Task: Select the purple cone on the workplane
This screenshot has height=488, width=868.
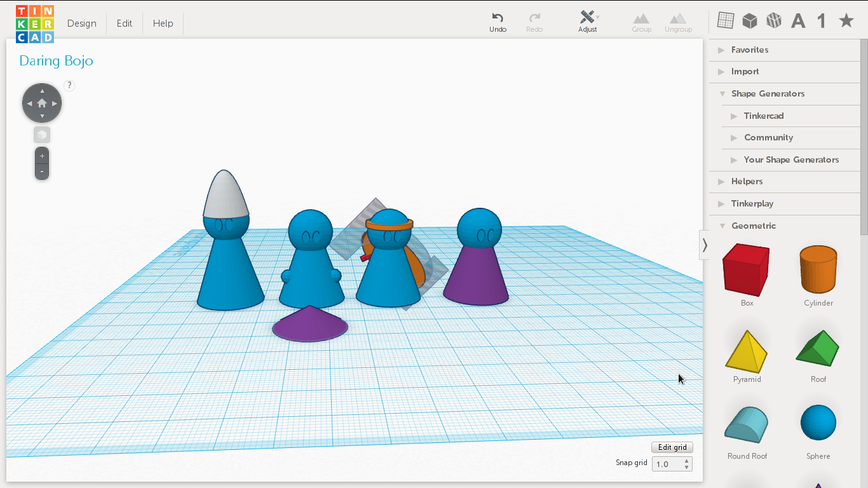Action: [x=309, y=324]
